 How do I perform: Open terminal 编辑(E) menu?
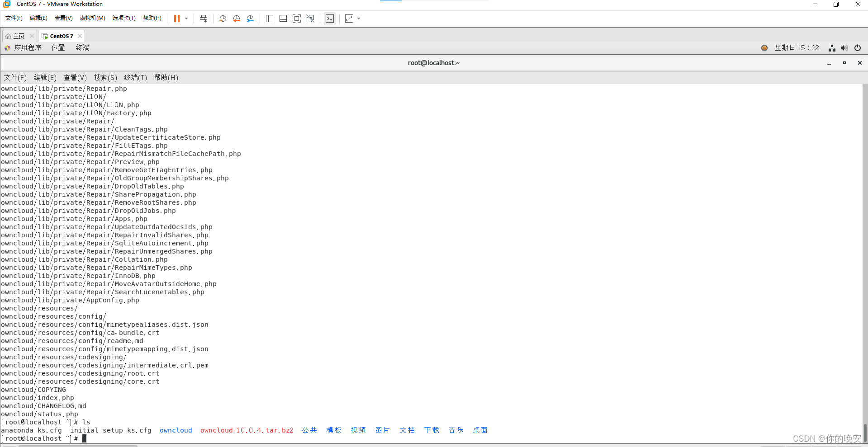pyautogui.click(x=45, y=78)
